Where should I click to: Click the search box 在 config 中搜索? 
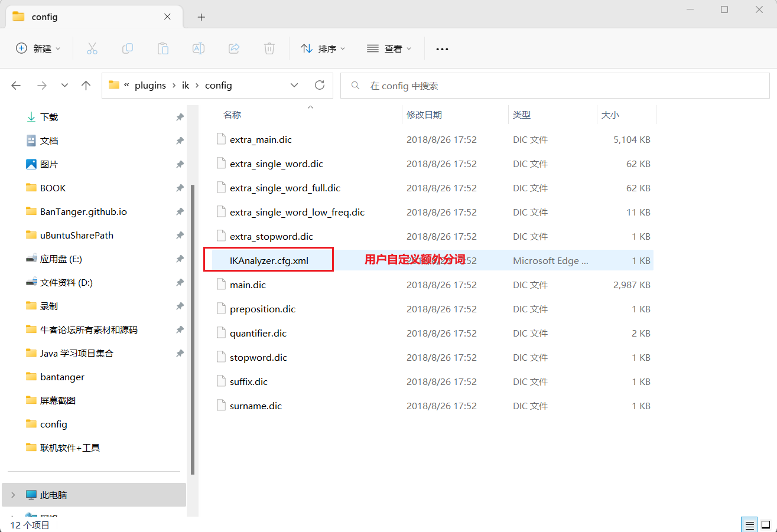point(555,86)
